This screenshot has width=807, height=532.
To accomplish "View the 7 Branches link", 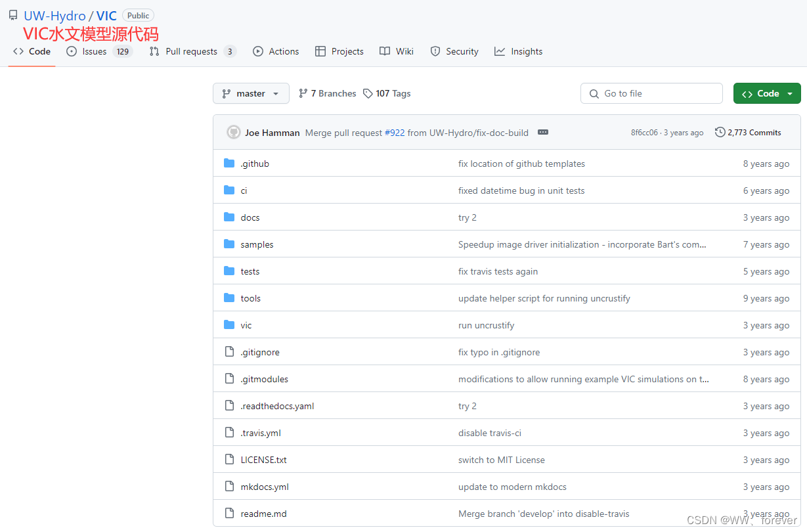I will pos(327,93).
